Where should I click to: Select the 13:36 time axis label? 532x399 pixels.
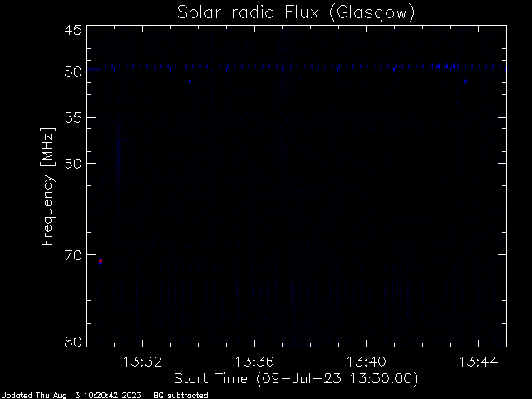pyautogui.click(x=254, y=362)
